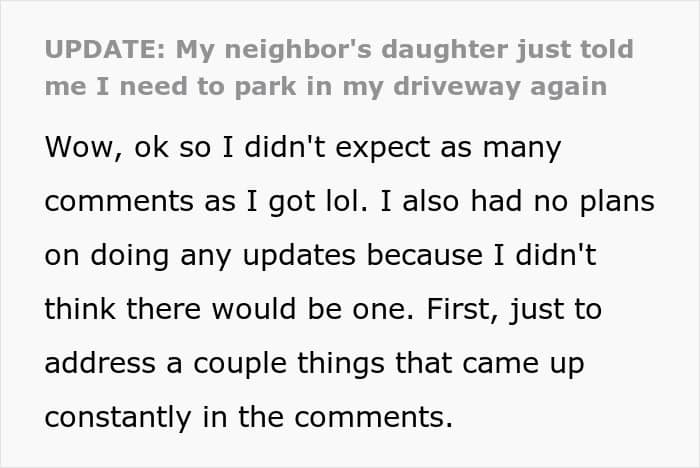This screenshot has width=700, height=468.
Task: Click the word "UPDATE:" in the title
Action: point(105,49)
